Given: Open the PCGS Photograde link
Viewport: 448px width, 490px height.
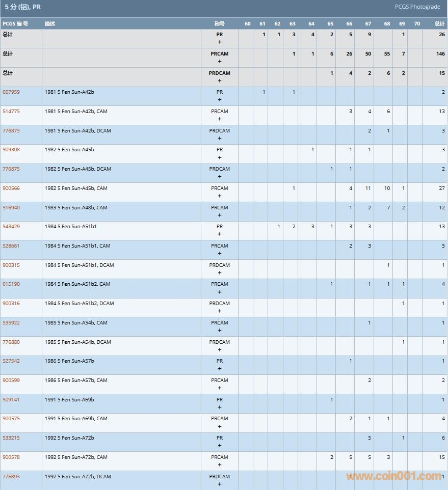Looking at the screenshot, I should [417, 7].
